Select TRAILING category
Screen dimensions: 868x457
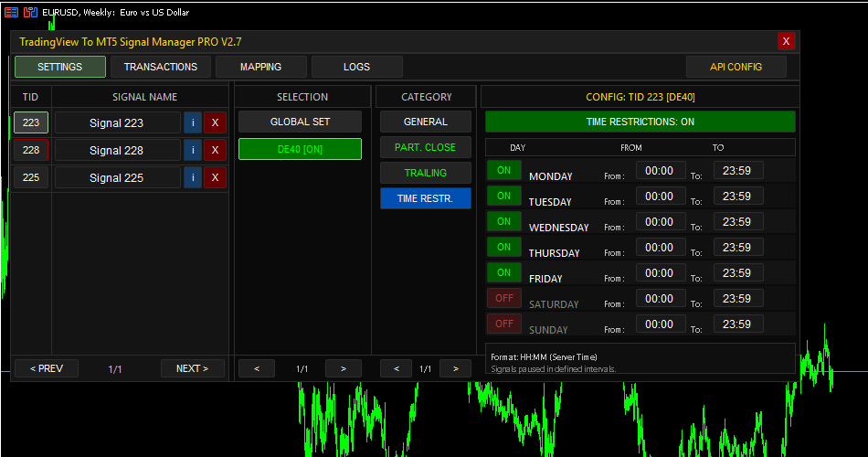click(x=425, y=173)
